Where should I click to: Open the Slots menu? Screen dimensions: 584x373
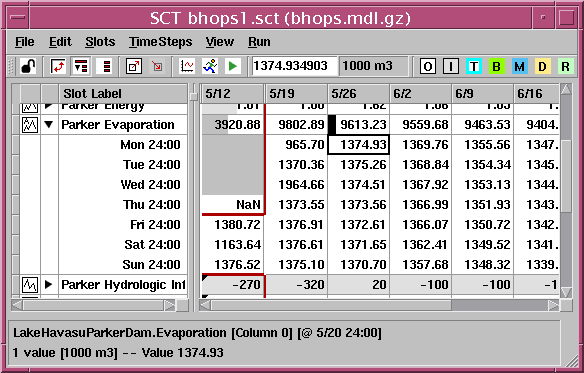click(x=100, y=42)
